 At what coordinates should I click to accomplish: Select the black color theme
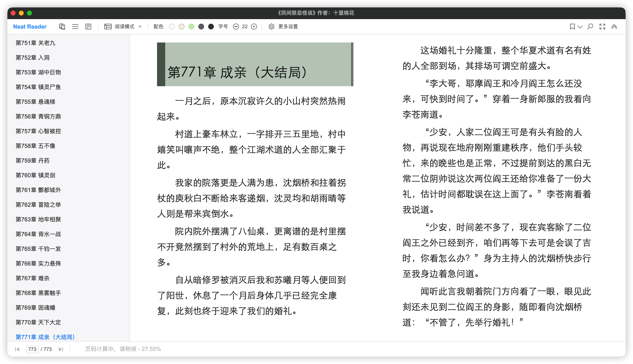click(x=211, y=27)
